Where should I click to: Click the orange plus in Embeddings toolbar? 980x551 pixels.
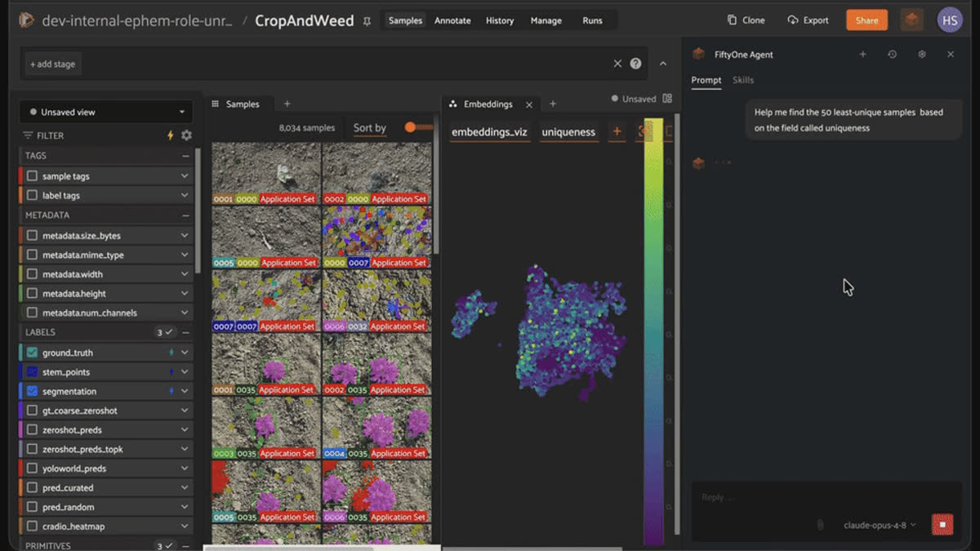click(x=617, y=131)
